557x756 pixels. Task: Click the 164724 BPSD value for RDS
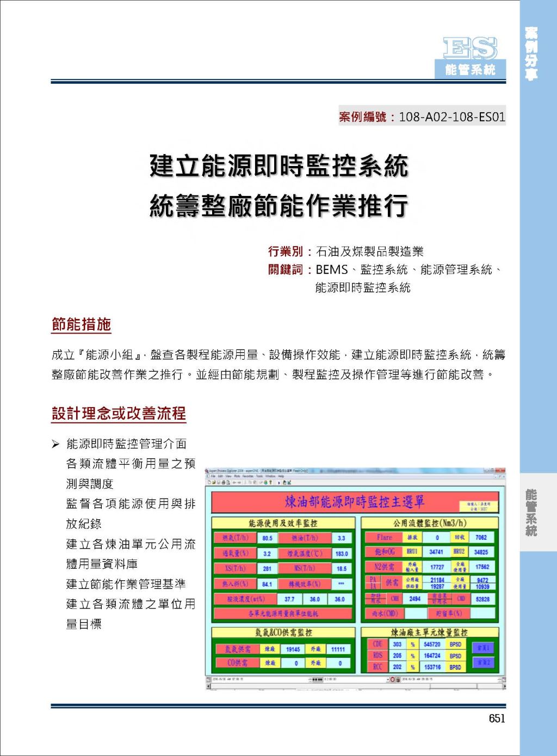(432, 655)
